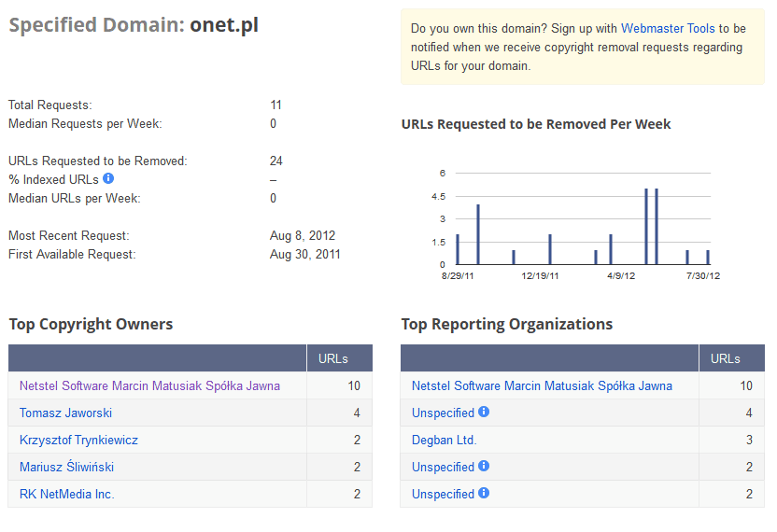Click URL count 3 in Degban Ltd. row
The height and width of the screenshot is (532, 777).
[x=749, y=440]
